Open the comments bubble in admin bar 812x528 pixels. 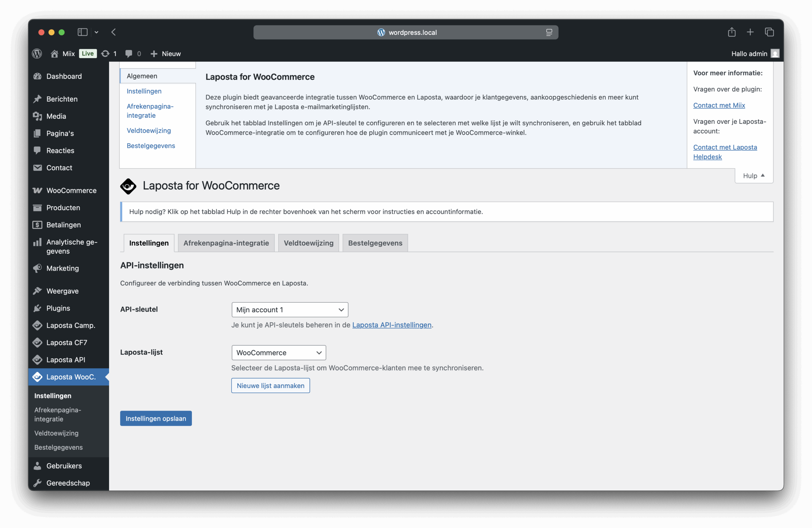point(129,54)
